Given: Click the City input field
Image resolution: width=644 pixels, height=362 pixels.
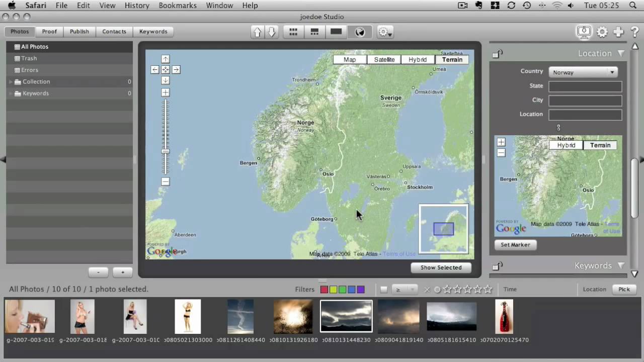Looking at the screenshot, I should [585, 101].
